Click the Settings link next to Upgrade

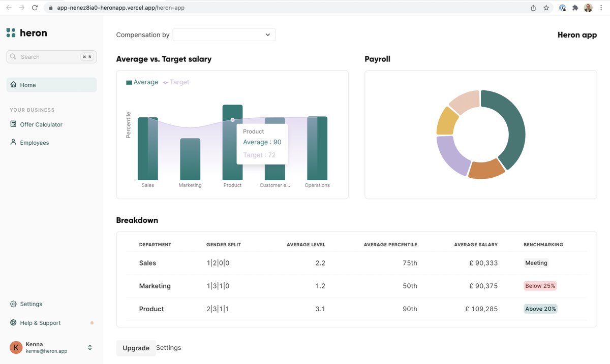[x=168, y=348]
